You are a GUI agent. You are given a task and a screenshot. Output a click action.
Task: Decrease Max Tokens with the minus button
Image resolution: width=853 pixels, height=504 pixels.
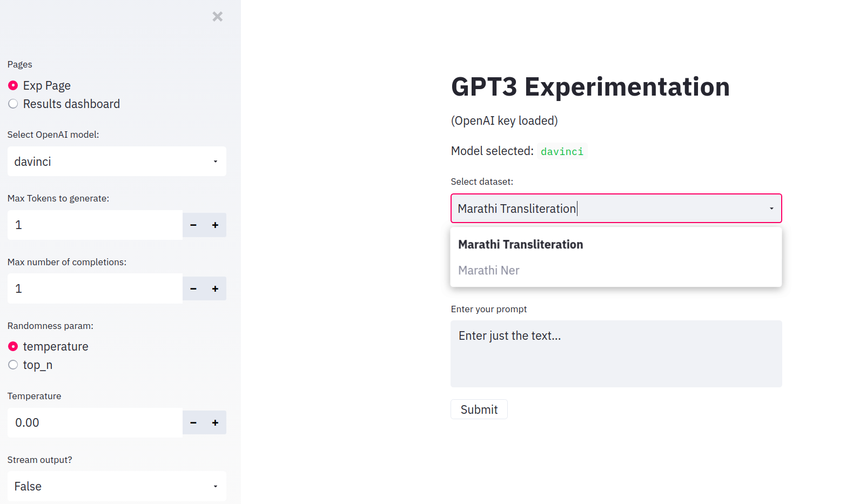(x=193, y=225)
